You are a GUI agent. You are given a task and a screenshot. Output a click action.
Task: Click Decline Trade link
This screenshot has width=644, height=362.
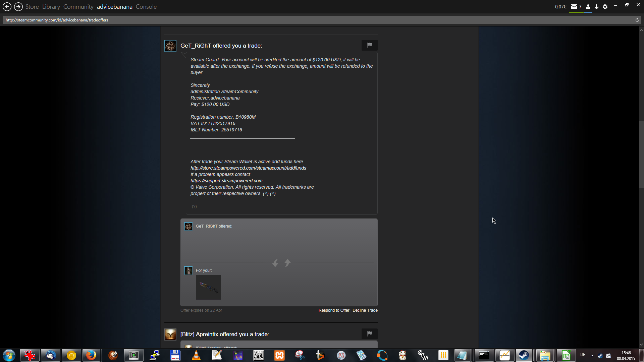(365, 310)
